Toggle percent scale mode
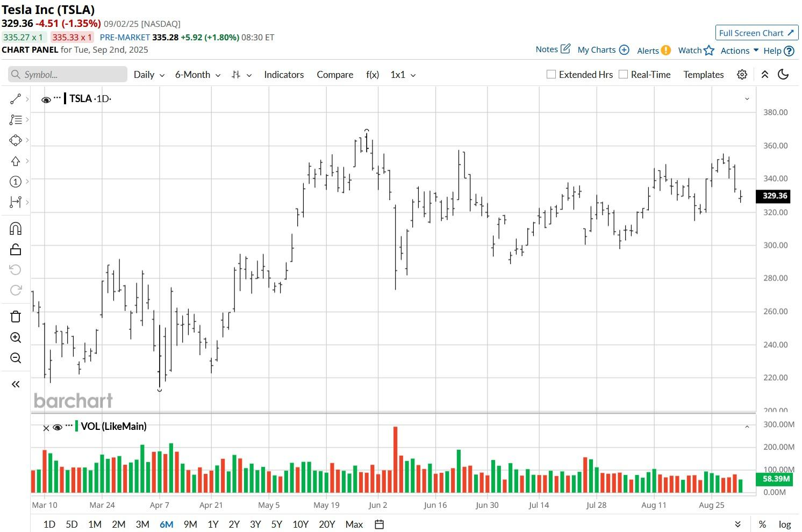The image size is (802, 532). [x=762, y=524]
